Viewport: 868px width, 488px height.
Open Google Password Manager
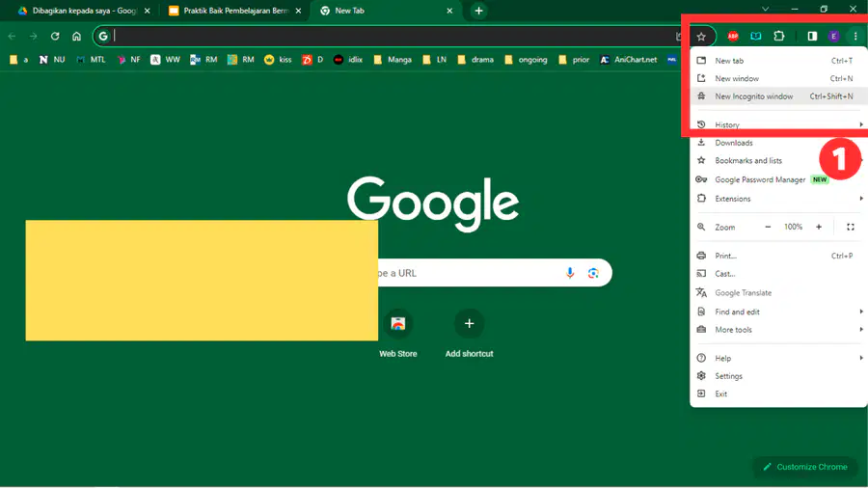tap(779, 179)
